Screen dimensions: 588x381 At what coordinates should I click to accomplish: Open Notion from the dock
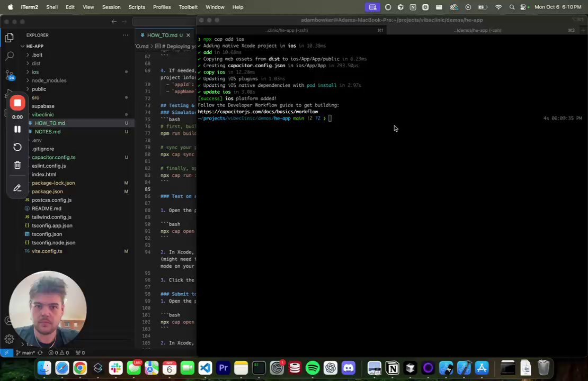pyautogui.click(x=392, y=368)
